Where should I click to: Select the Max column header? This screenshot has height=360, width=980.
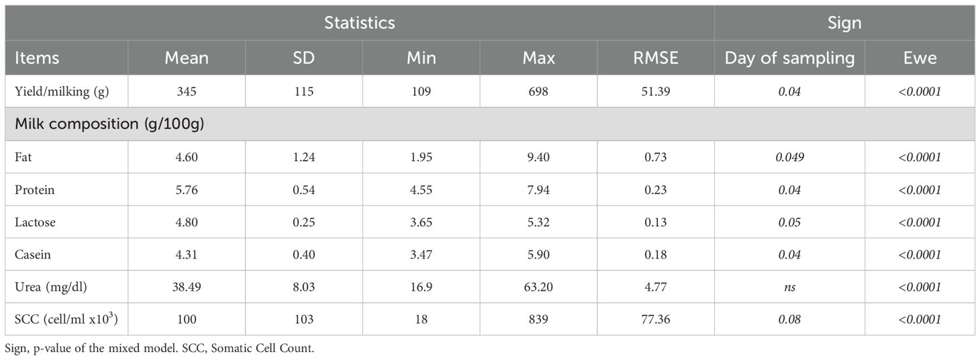[x=539, y=58]
